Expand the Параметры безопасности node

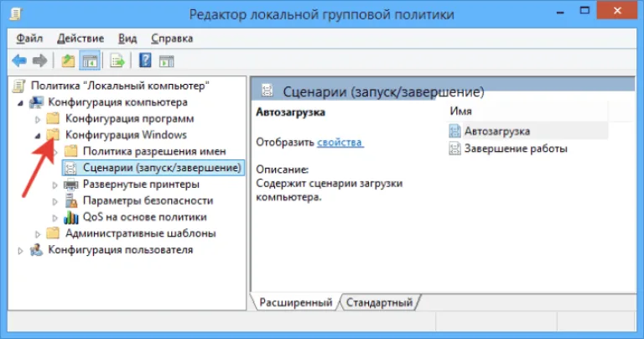(55, 201)
